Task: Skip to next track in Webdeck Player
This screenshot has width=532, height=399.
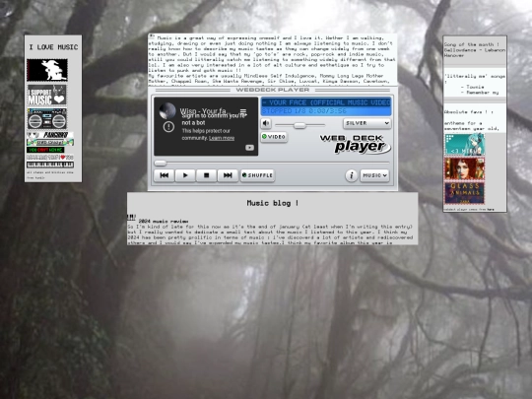Action: click(x=228, y=175)
